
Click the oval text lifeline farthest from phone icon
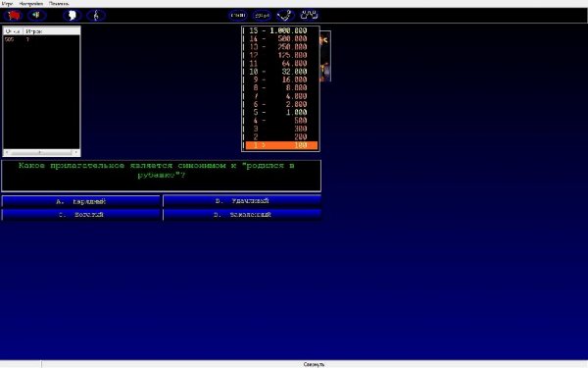[238, 16]
